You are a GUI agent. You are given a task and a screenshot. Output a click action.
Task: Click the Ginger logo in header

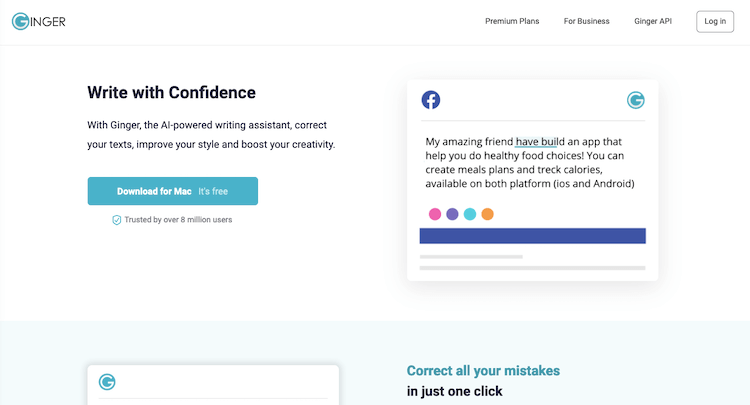[x=39, y=22]
